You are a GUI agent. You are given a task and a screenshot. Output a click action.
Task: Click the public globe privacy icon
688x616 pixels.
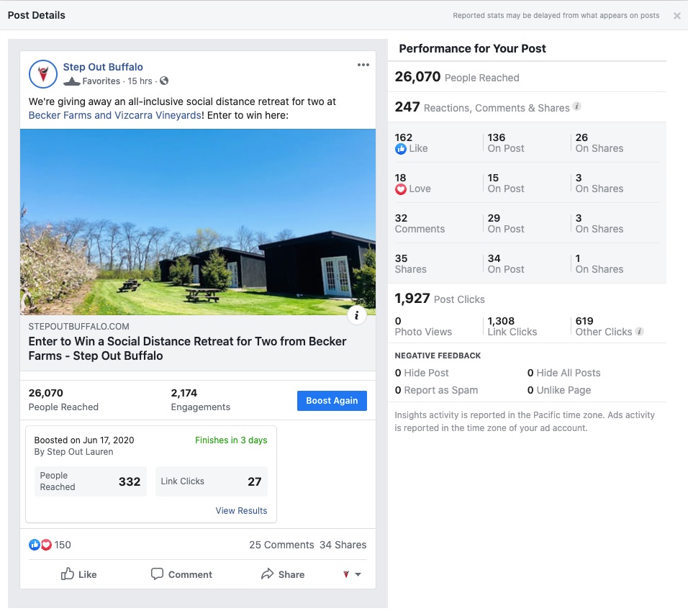pyautogui.click(x=164, y=81)
